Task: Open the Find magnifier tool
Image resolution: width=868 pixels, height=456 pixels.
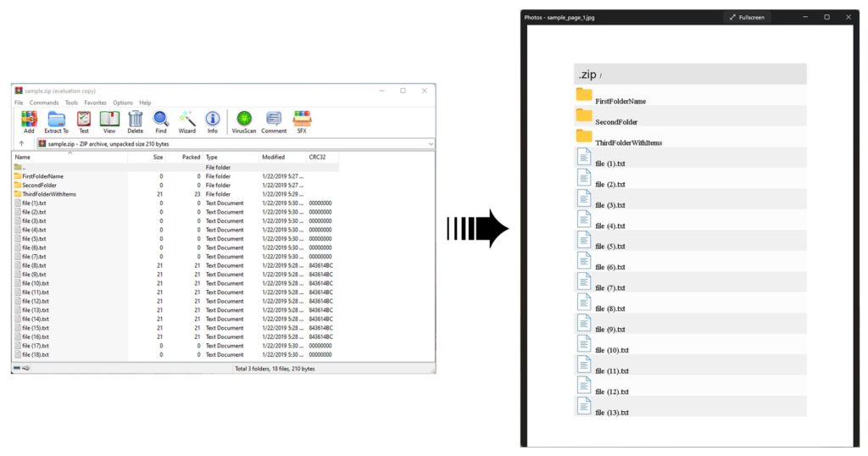Action: pos(161,121)
